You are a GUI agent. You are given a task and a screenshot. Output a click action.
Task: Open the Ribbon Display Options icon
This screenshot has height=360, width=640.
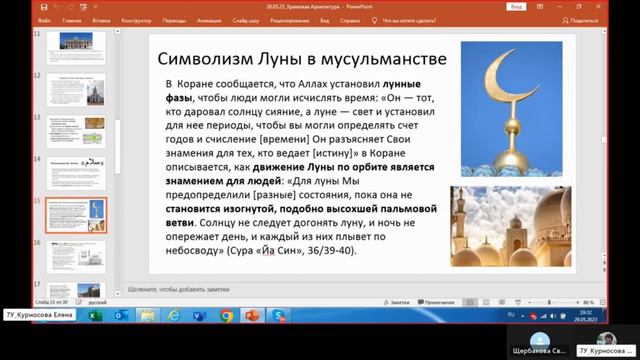[x=540, y=7]
